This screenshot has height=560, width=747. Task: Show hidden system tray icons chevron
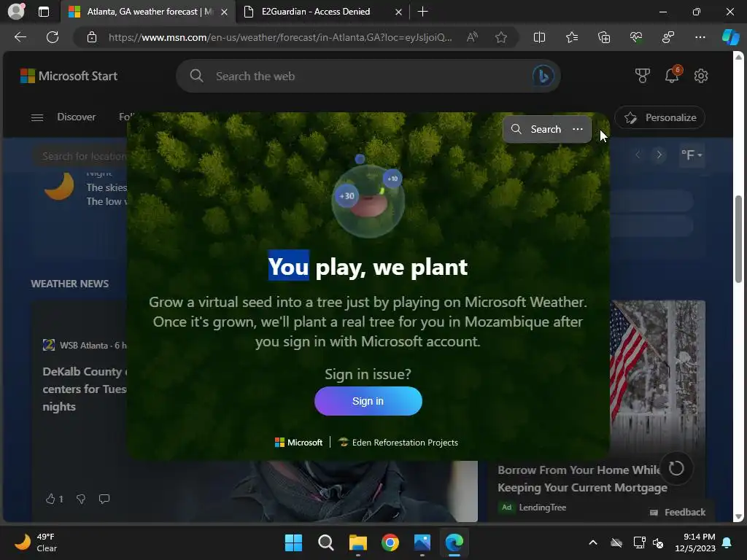[592, 542]
